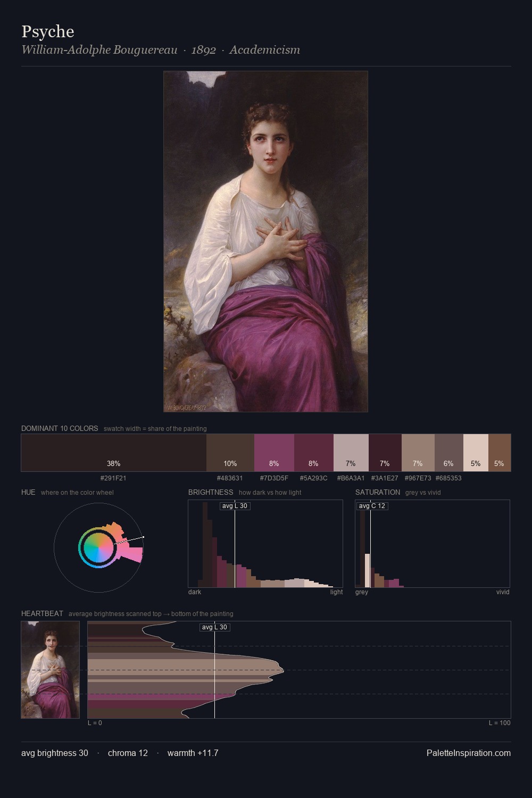The height and width of the screenshot is (798, 532).
Task: Click caption 'swatch width = share of the painting'
Action: pyautogui.click(x=155, y=429)
